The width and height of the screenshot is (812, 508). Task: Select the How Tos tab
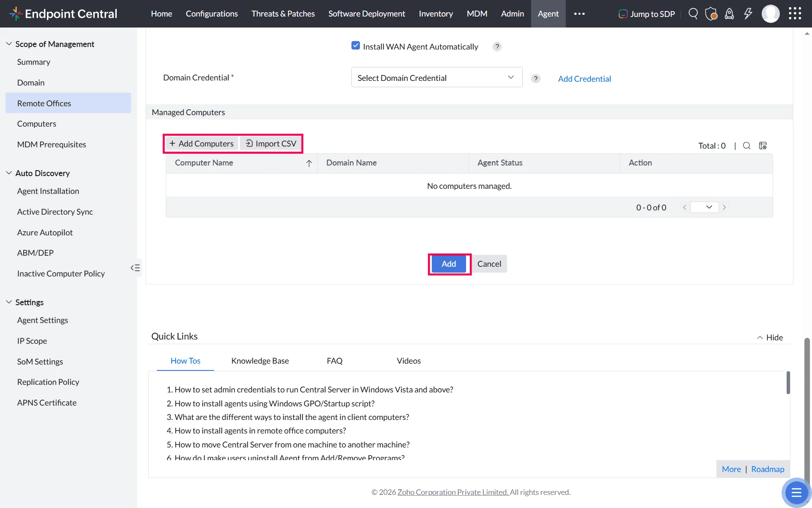point(185,361)
